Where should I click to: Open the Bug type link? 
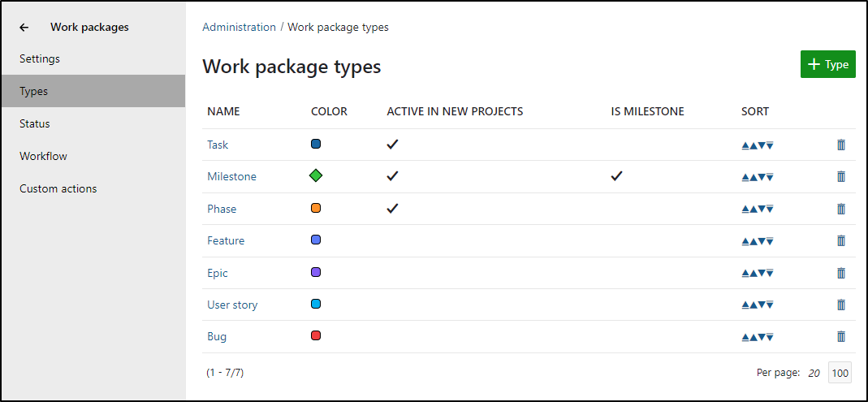(x=217, y=337)
